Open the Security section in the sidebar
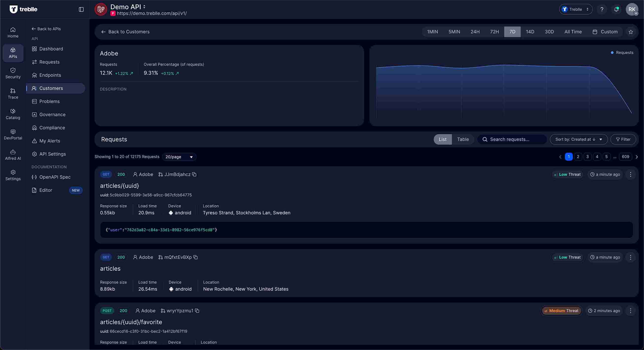The image size is (644, 350). pyautogui.click(x=13, y=73)
